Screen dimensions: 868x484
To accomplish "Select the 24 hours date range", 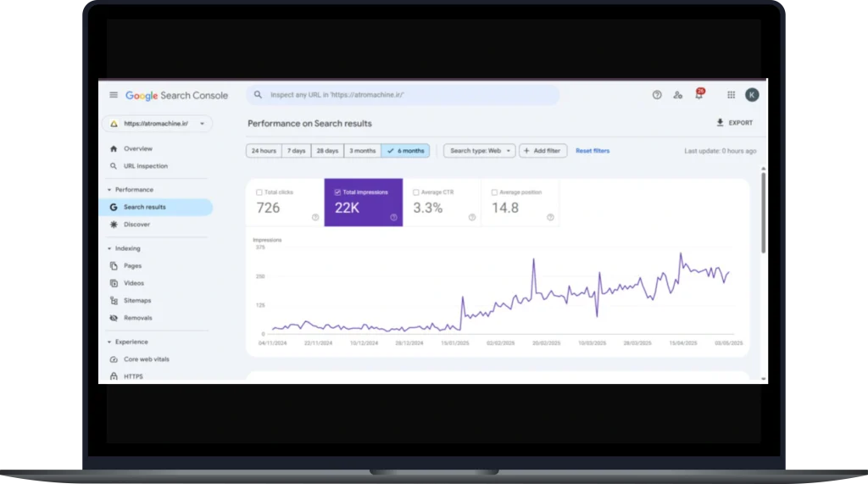I will tap(264, 151).
